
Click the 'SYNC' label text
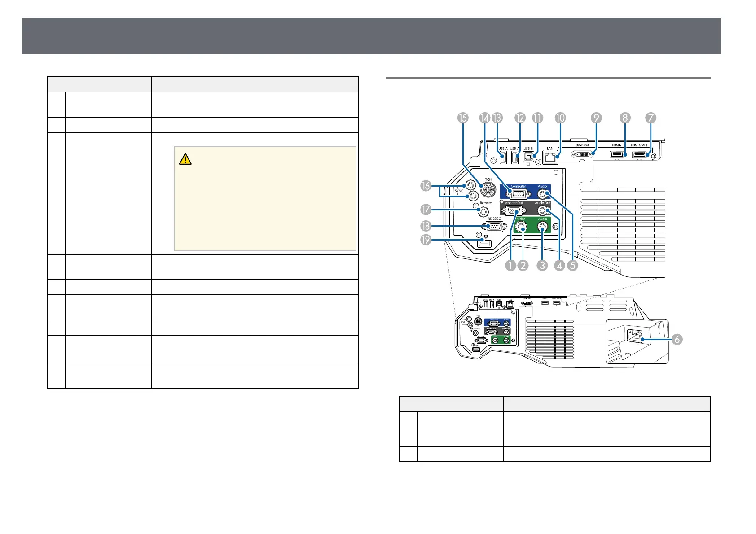(459, 191)
